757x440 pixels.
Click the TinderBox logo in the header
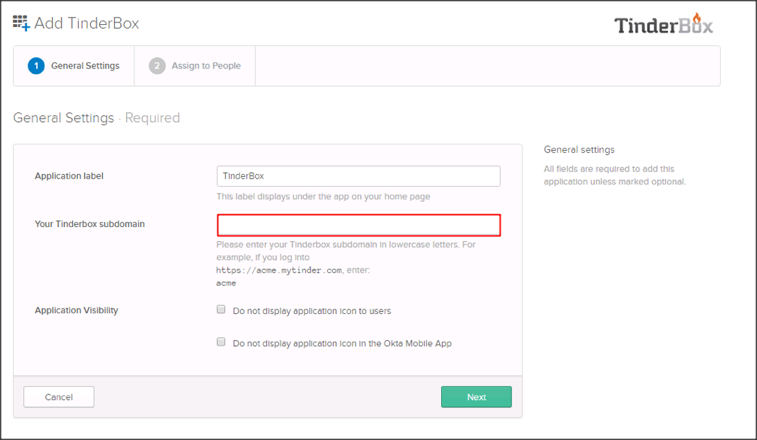click(663, 25)
